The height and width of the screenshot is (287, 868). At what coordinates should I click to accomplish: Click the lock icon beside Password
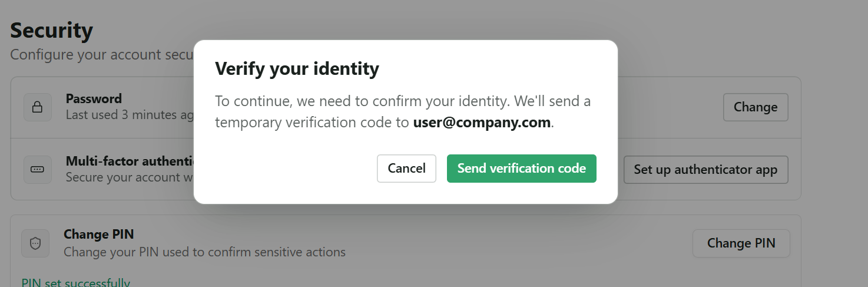click(37, 107)
